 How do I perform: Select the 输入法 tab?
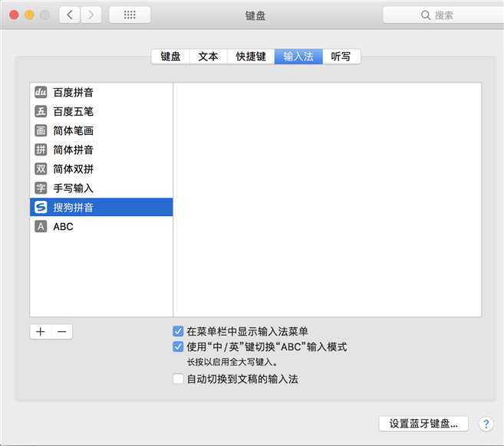click(298, 57)
